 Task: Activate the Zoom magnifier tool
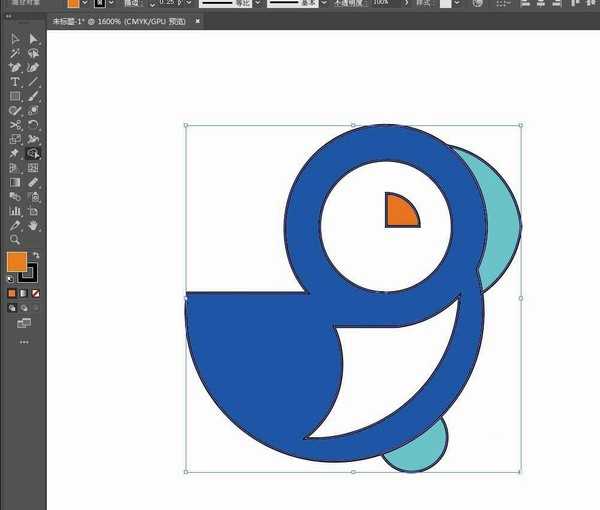(x=15, y=240)
